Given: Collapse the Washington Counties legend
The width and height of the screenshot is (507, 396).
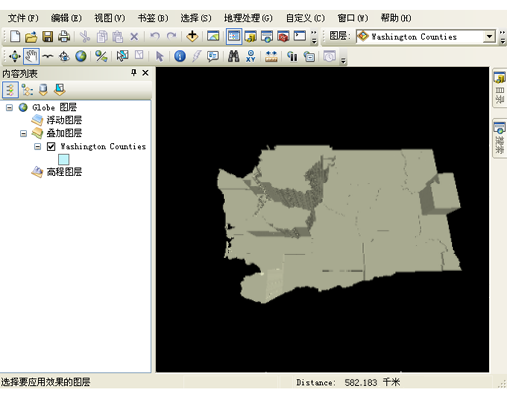Looking at the screenshot, I should click(38, 146).
